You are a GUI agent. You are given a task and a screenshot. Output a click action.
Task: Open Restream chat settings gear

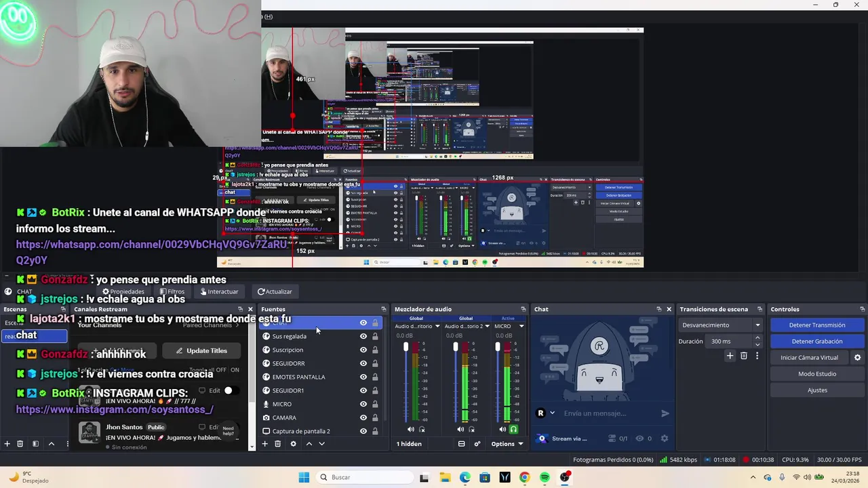664,439
